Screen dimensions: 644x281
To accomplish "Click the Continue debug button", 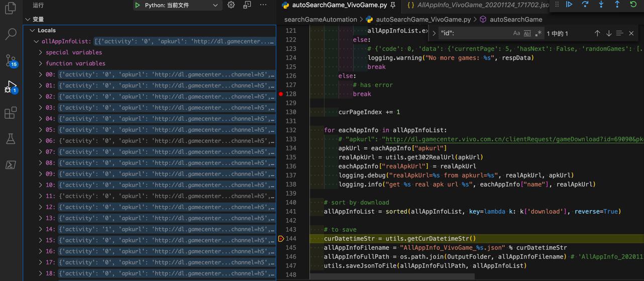I will [x=569, y=5].
